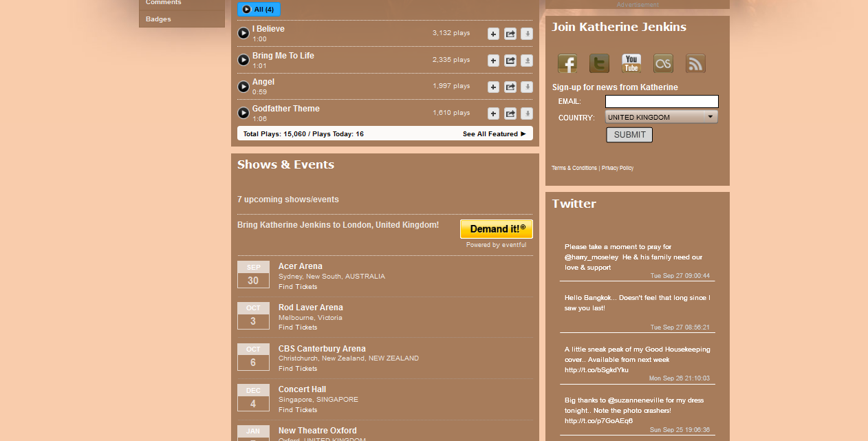Share the Bring Me To Life track
The height and width of the screenshot is (441, 868).
[x=510, y=61]
